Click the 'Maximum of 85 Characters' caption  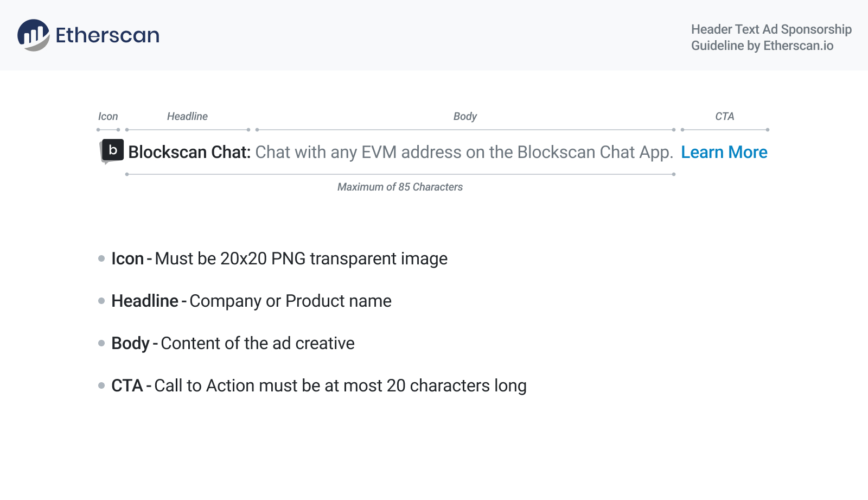click(x=400, y=187)
